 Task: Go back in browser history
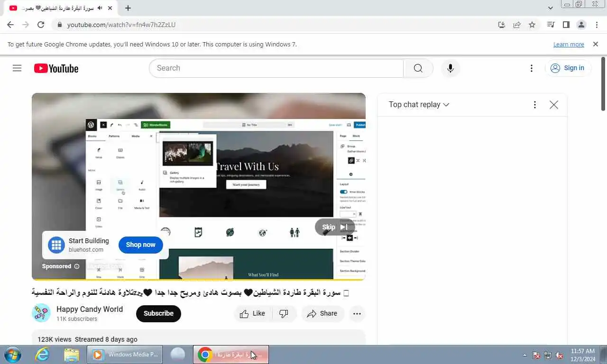(10, 25)
